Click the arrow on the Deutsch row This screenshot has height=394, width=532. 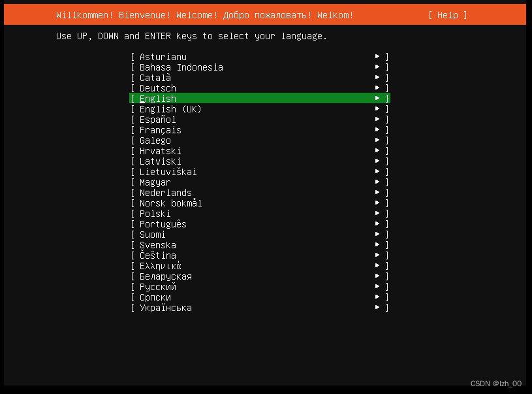pyautogui.click(x=377, y=88)
